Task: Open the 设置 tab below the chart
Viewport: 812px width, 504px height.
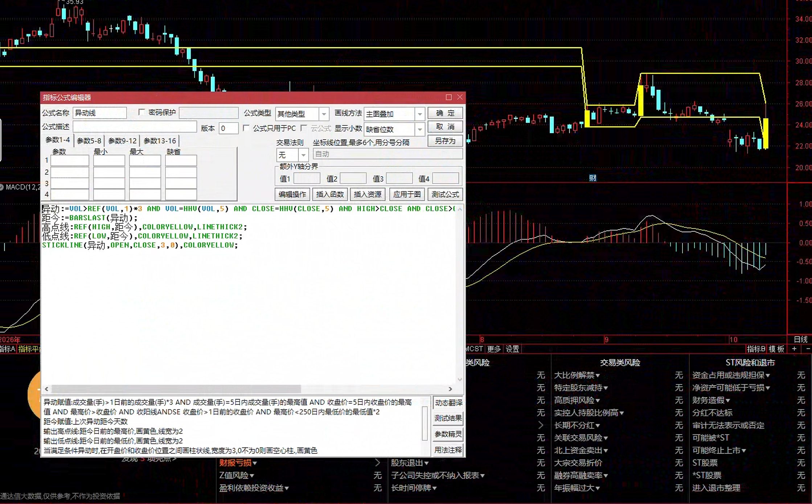Action: click(512, 349)
